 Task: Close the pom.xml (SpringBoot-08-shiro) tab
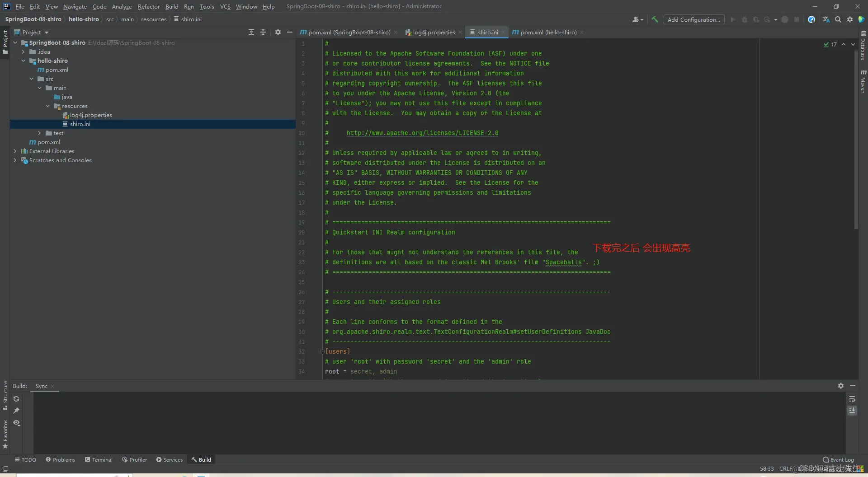coord(396,33)
